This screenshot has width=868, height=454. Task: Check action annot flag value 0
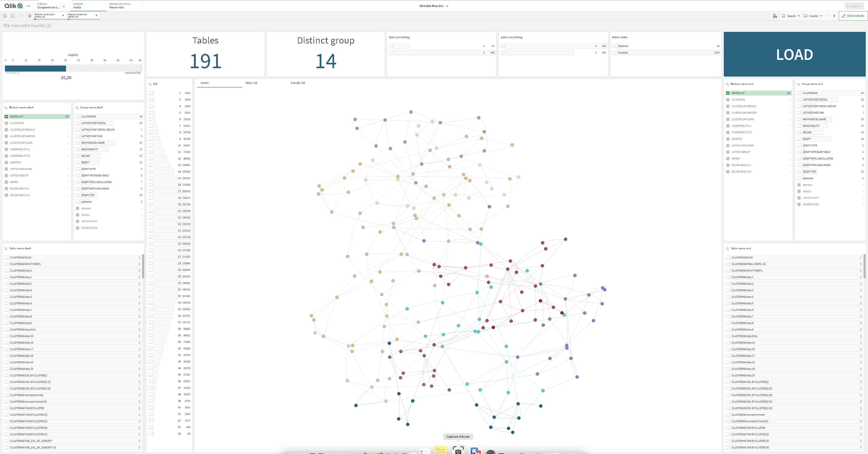tap(502, 46)
